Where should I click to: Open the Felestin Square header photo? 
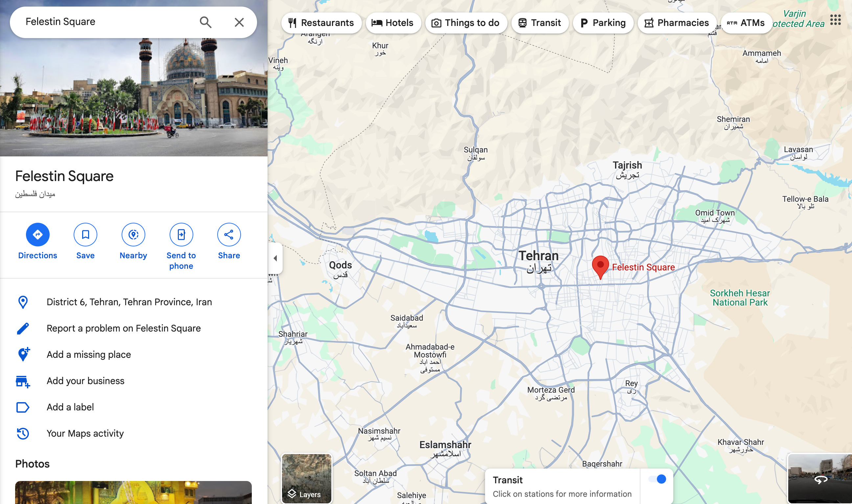(x=134, y=97)
